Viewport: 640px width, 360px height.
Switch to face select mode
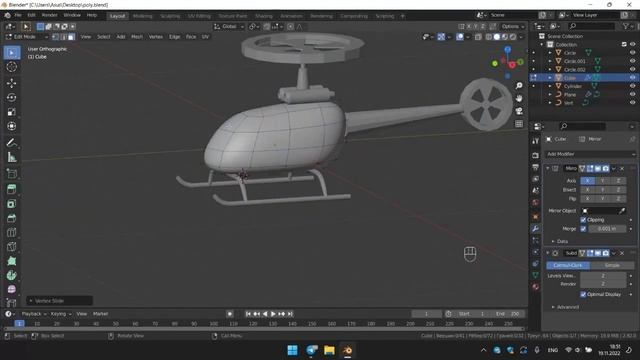point(71,37)
